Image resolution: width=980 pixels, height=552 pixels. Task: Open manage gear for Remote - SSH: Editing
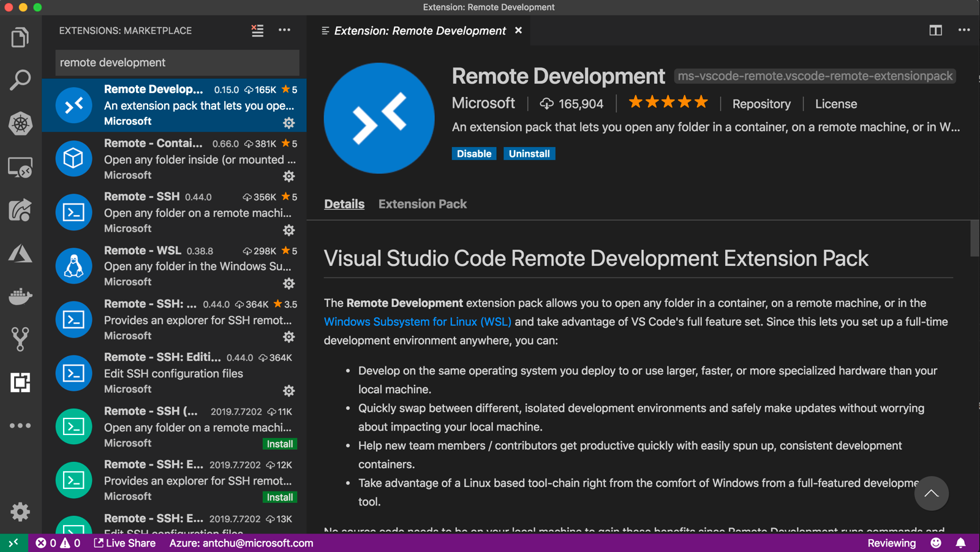pyautogui.click(x=289, y=391)
